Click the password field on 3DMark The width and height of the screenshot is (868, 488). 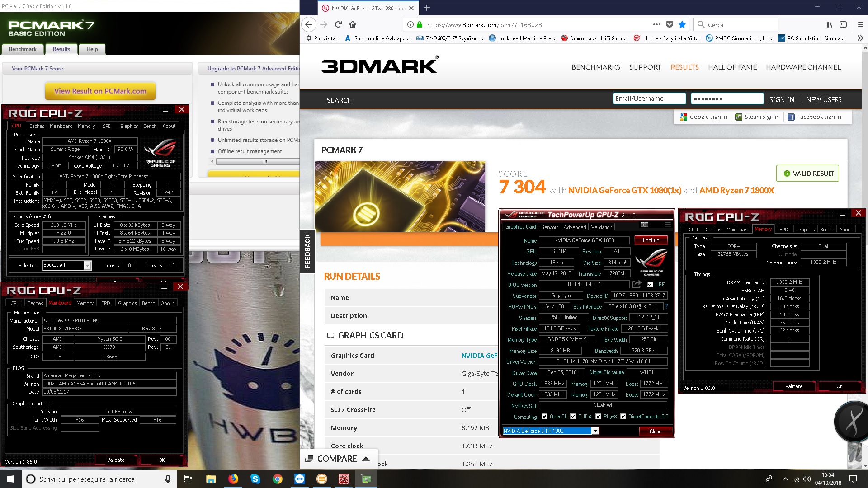click(x=727, y=99)
